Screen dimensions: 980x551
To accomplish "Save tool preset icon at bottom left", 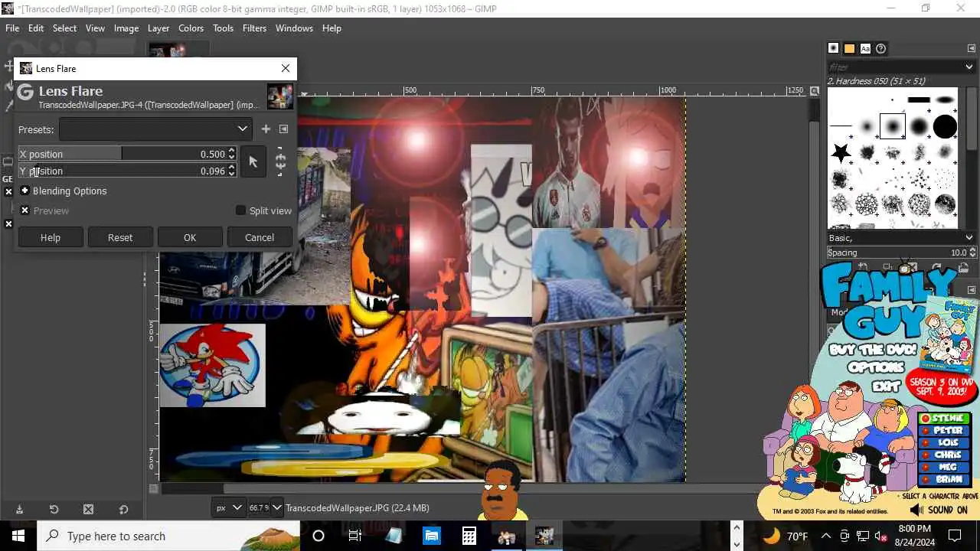I will (x=19, y=509).
